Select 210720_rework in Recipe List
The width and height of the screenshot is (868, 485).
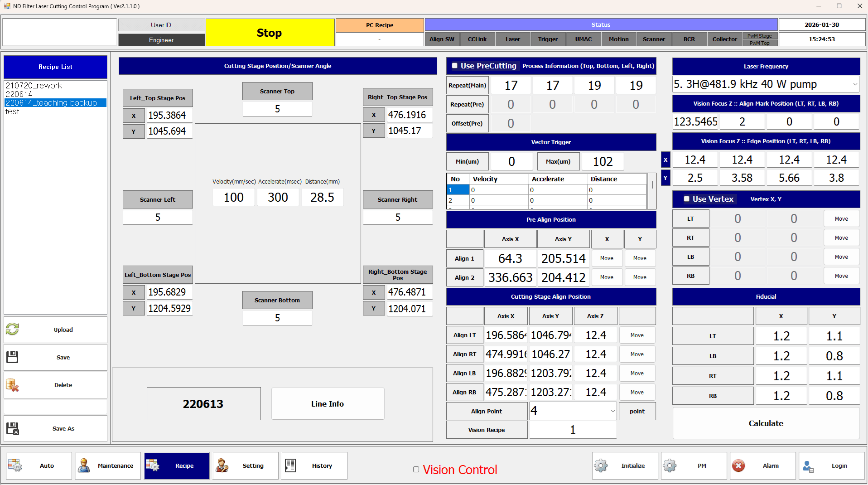tap(34, 86)
